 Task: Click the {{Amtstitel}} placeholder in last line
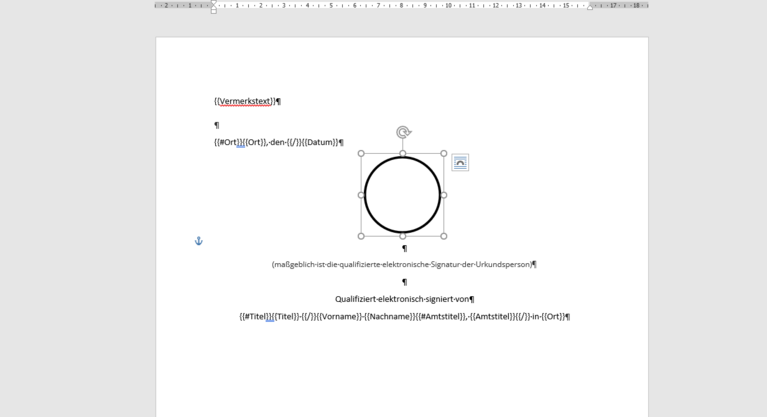pyautogui.click(x=492, y=317)
